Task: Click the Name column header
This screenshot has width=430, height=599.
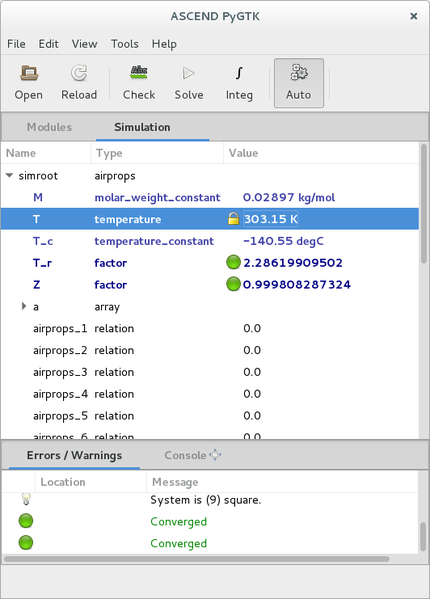Action: coord(46,153)
